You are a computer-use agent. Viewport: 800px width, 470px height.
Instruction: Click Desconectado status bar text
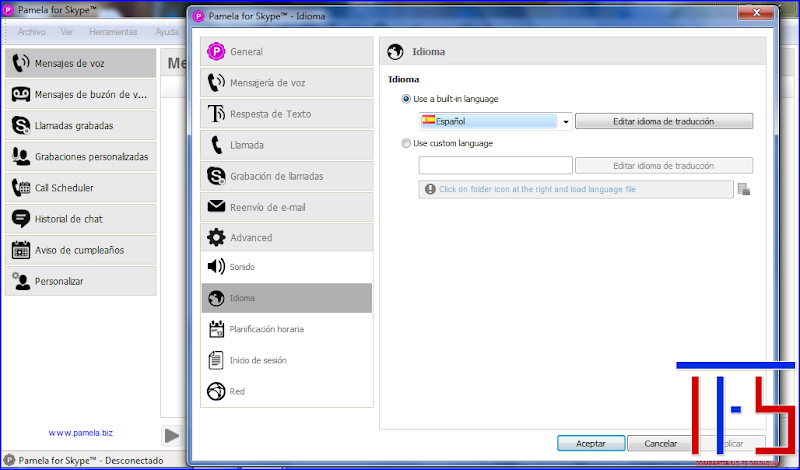pos(133,460)
